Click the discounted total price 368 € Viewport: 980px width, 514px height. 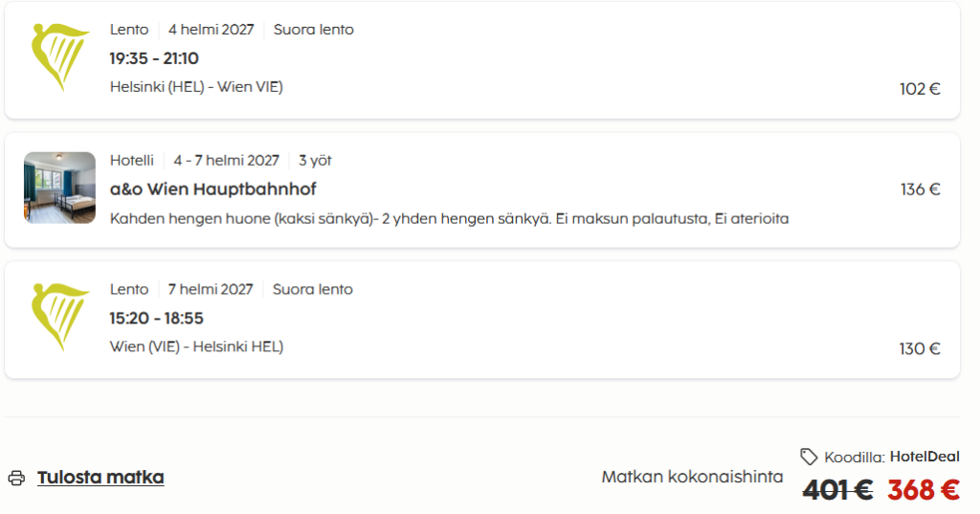tap(924, 490)
